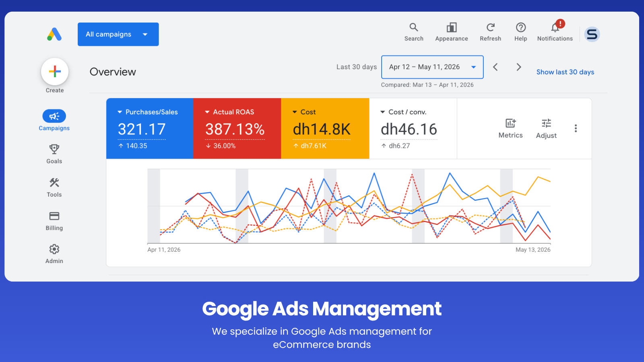Click the Create plus button
The height and width of the screenshot is (362, 644).
(x=55, y=72)
